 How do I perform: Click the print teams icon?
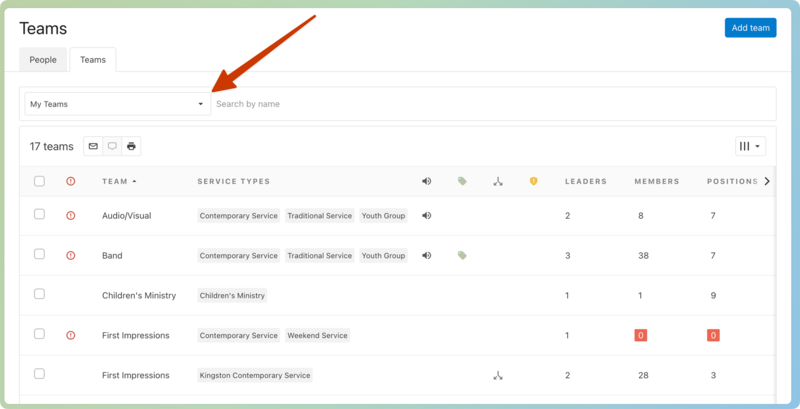[131, 146]
